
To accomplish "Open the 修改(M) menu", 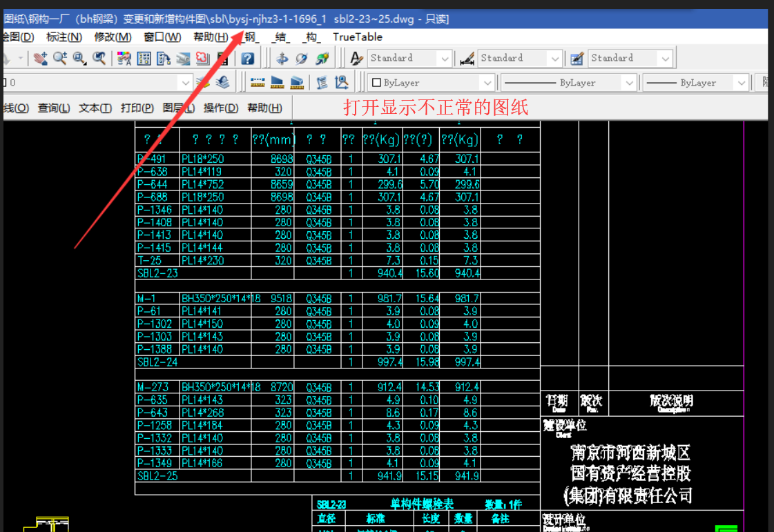I will click(x=113, y=37).
